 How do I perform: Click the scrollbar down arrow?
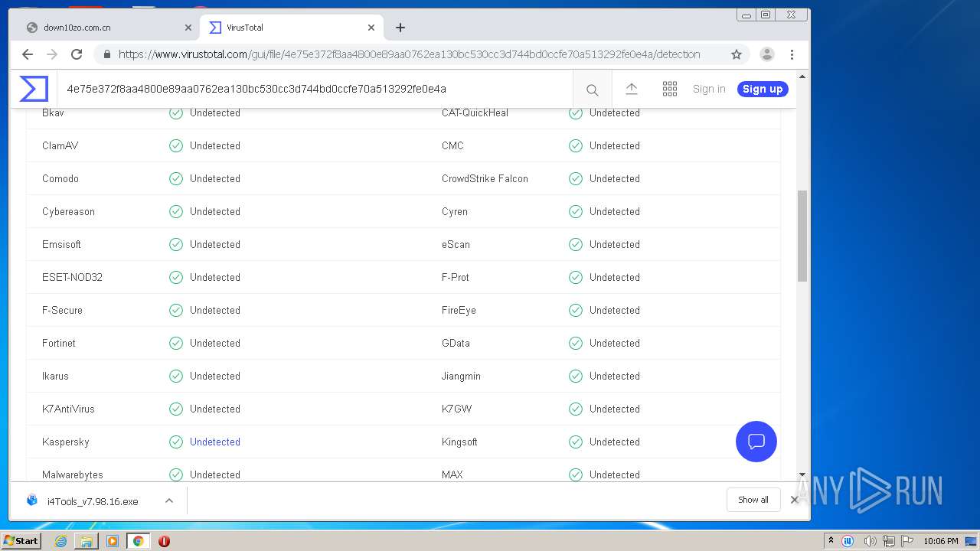(802, 475)
